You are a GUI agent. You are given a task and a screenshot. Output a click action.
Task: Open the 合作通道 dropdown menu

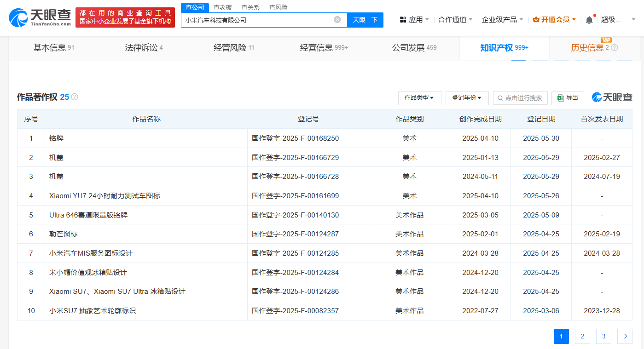tap(456, 20)
